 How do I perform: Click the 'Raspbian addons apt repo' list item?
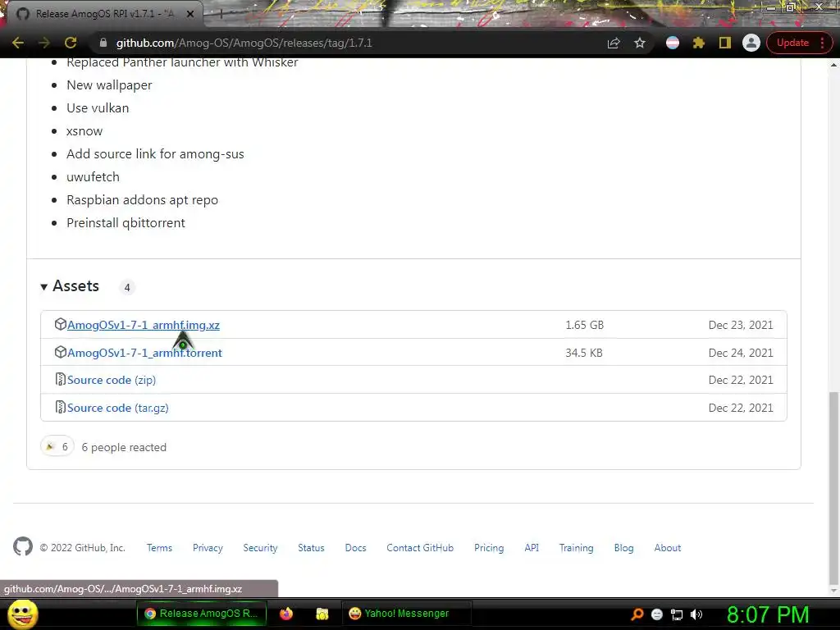point(143,200)
